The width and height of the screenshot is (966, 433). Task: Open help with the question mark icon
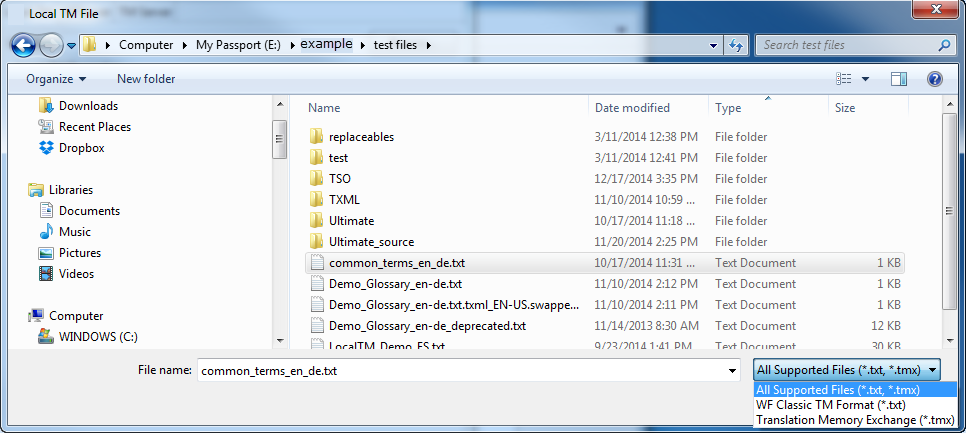(935, 79)
